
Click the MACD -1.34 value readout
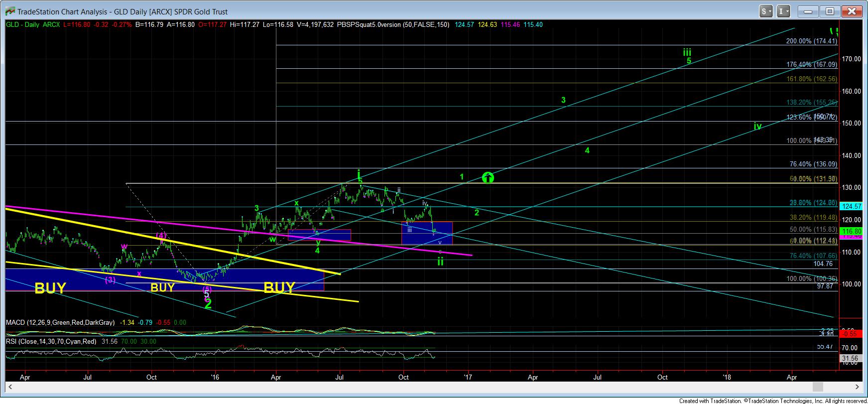tap(126, 323)
